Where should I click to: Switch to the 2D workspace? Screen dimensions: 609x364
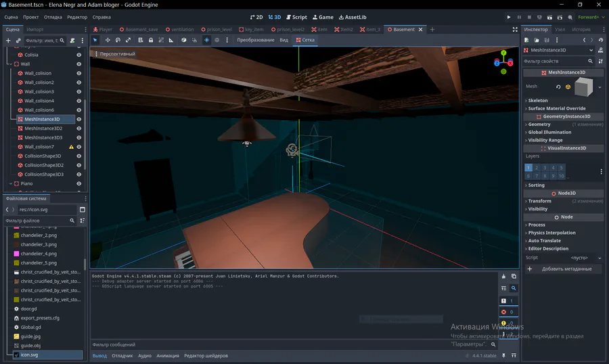click(256, 17)
